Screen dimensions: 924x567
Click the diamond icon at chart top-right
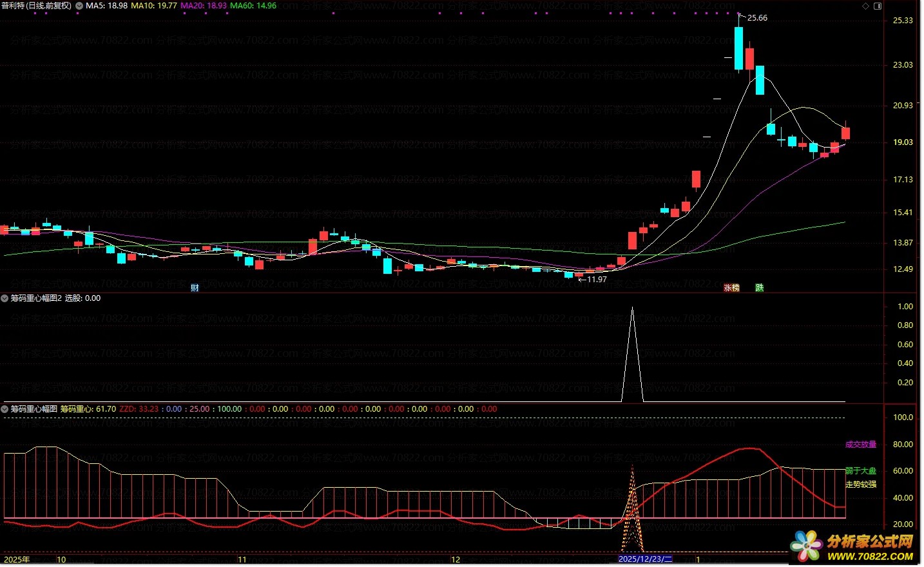point(866,6)
